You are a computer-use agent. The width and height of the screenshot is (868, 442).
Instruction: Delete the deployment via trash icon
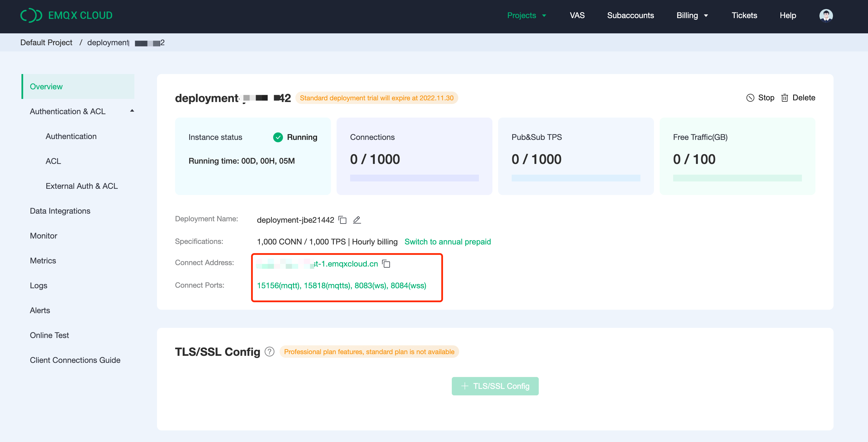(x=785, y=98)
